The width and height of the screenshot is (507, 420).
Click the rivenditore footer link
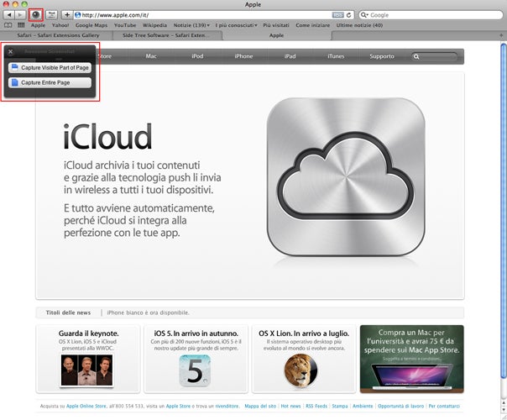click(x=227, y=407)
